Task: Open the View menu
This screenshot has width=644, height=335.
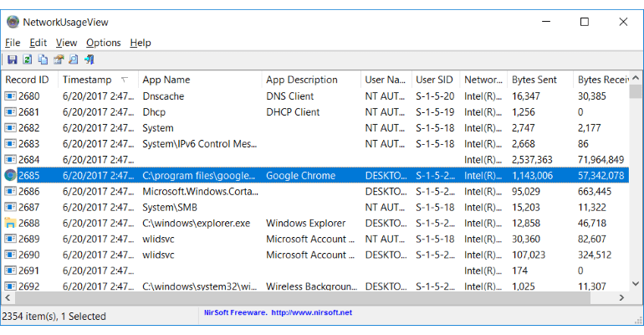Action: pyautogui.click(x=66, y=43)
